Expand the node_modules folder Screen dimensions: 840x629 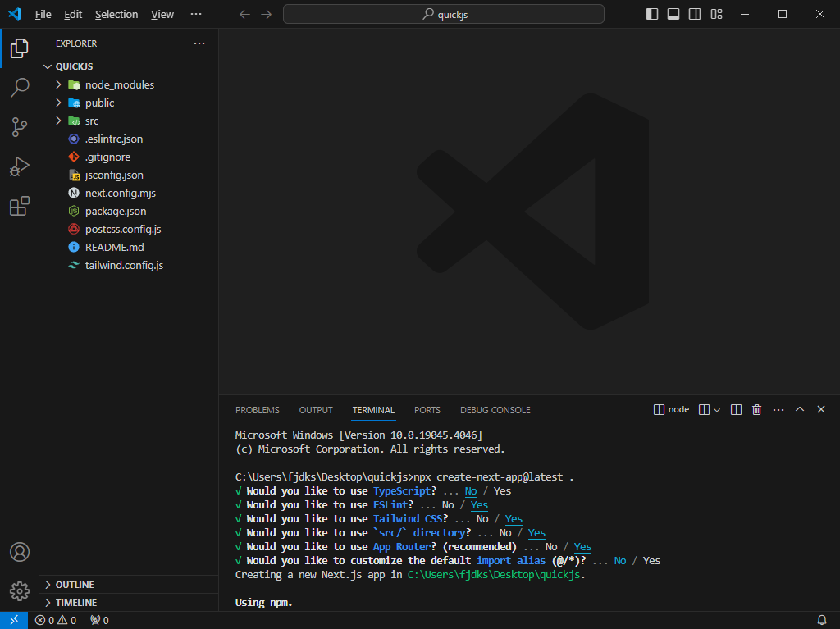tap(129, 84)
